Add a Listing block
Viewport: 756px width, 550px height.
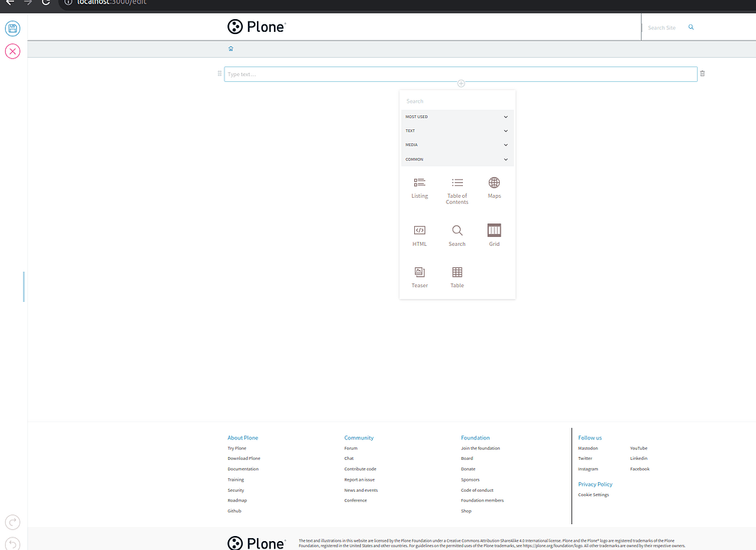click(419, 186)
